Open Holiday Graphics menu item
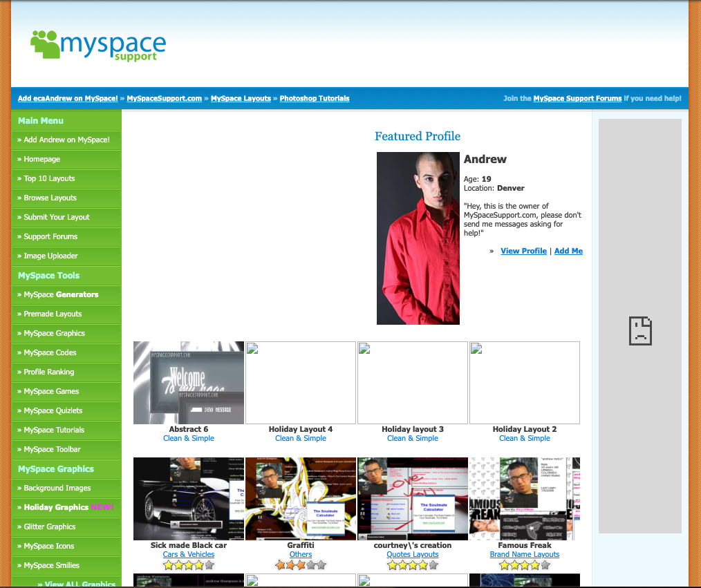Screen dimensions: 701x588 (x=66, y=508)
